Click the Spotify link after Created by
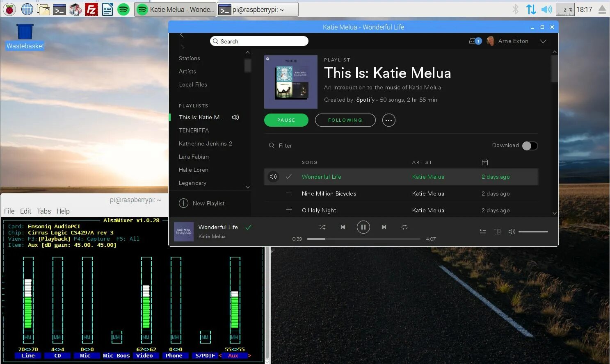Viewport: 610px width, 364px height. pos(366,100)
